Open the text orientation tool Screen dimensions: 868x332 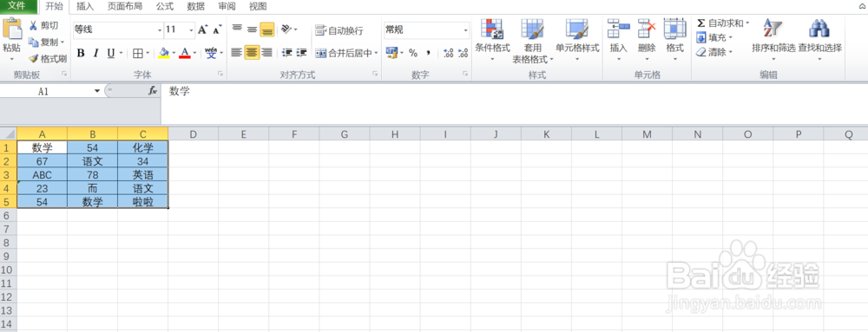(286, 29)
